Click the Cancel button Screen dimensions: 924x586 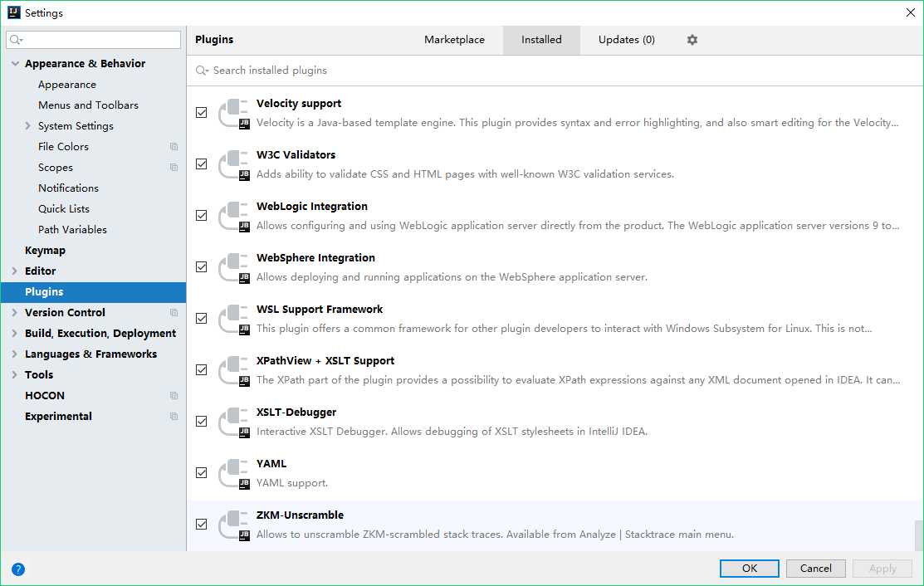tap(815, 569)
